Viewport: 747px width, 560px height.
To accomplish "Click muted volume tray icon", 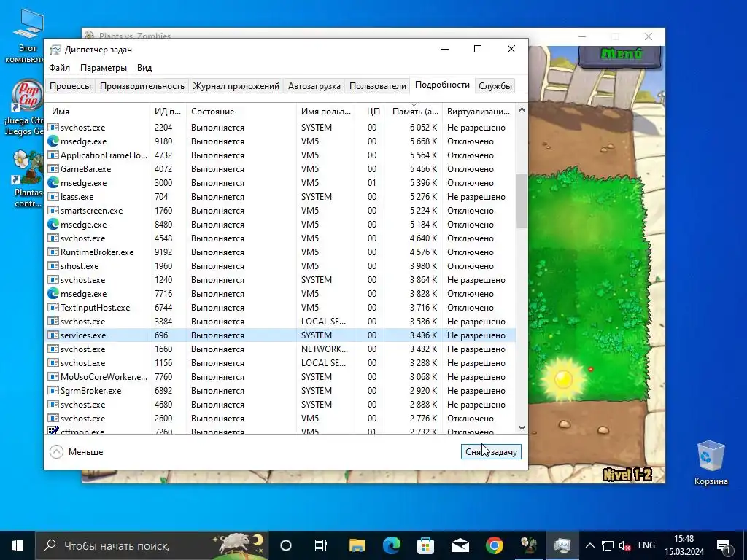I will click(x=624, y=545).
